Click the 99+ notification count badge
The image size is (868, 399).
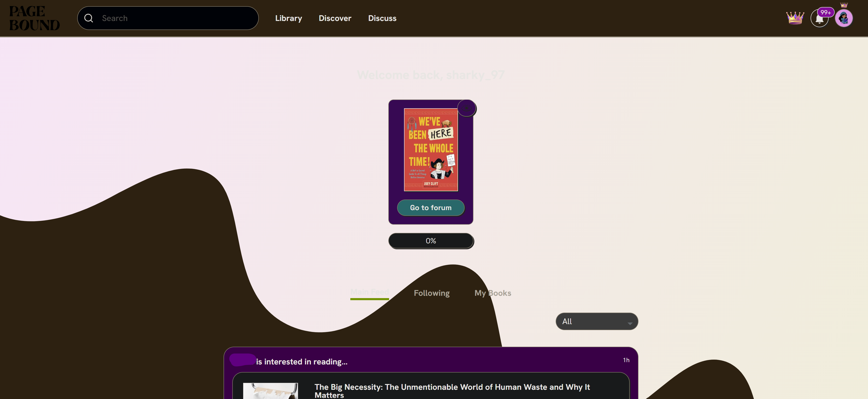(x=826, y=12)
